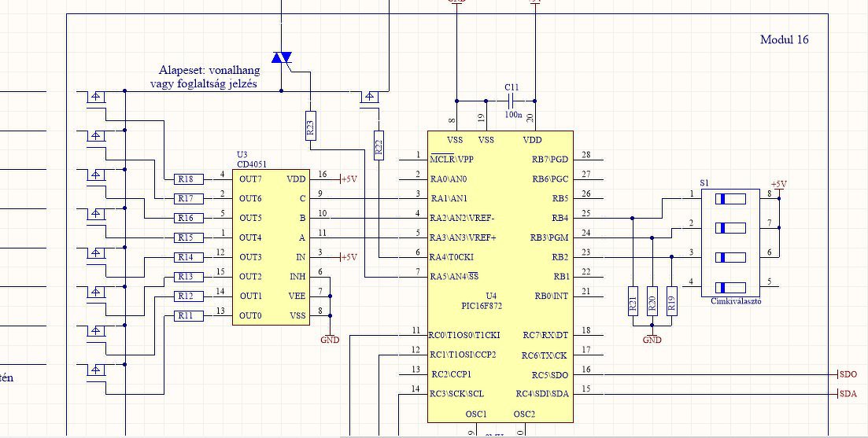Click pin label 'RB3\PGM' on U4
Screen dimensions: 868x438
[x=549, y=237]
